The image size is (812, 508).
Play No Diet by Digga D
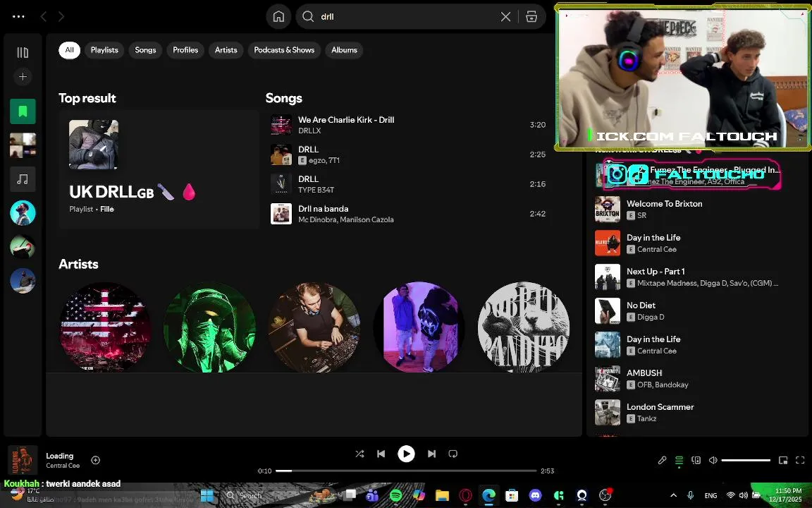pos(697,311)
